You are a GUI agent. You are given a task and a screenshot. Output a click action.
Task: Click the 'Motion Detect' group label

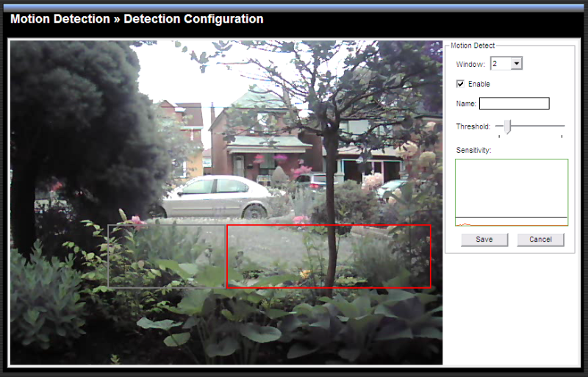coord(473,46)
